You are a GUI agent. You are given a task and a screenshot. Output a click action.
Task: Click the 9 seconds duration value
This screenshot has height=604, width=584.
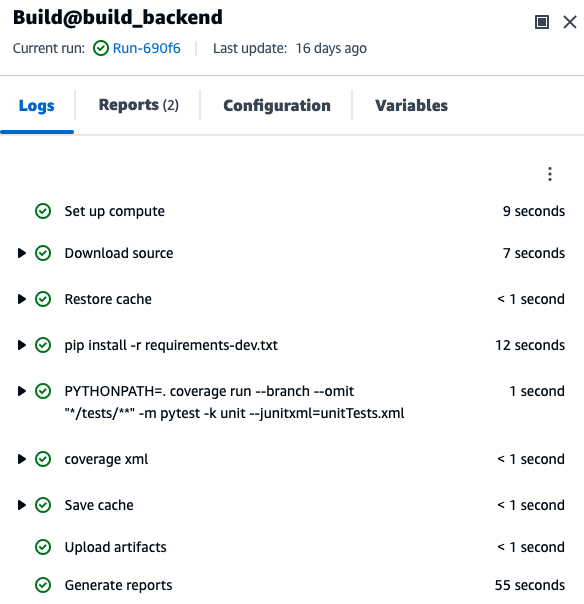tap(534, 211)
